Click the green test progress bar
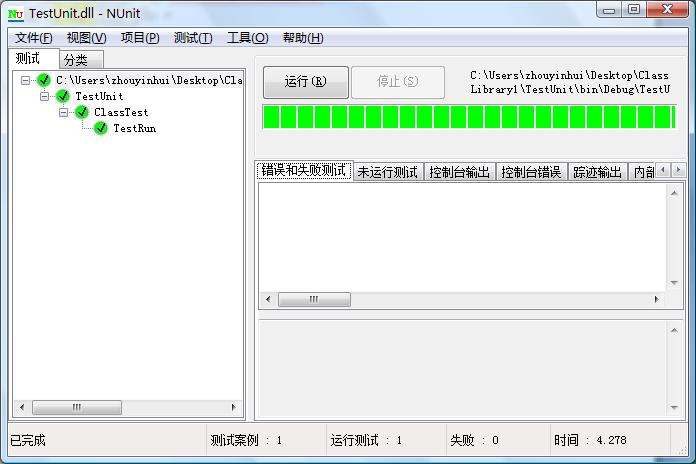The image size is (696, 464). click(x=468, y=117)
